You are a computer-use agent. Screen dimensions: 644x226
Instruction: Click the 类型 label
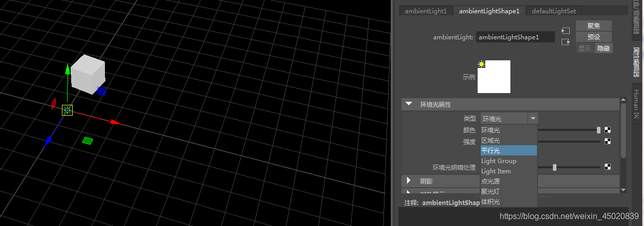(x=469, y=119)
